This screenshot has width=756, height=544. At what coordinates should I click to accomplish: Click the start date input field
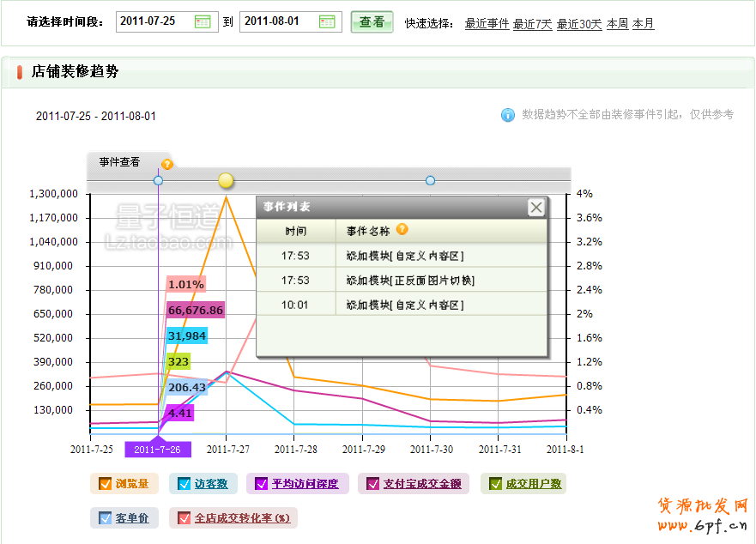[154, 22]
